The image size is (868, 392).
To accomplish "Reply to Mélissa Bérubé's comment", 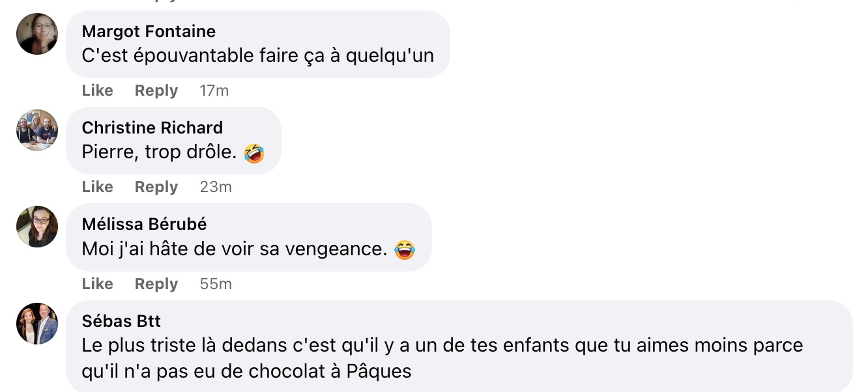I will pyautogui.click(x=156, y=284).
